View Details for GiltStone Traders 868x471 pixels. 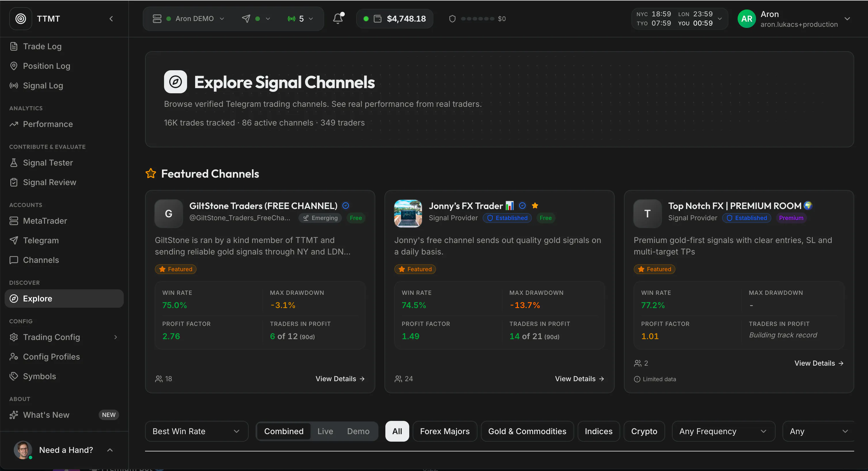pyautogui.click(x=340, y=379)
